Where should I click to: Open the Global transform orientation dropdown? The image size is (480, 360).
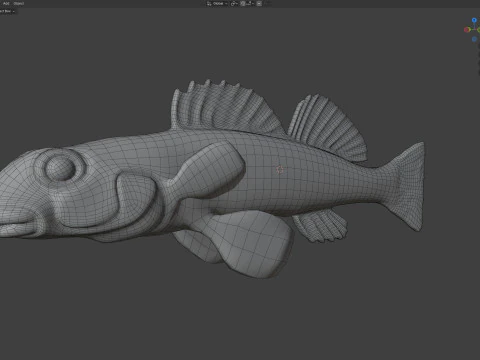217,3
